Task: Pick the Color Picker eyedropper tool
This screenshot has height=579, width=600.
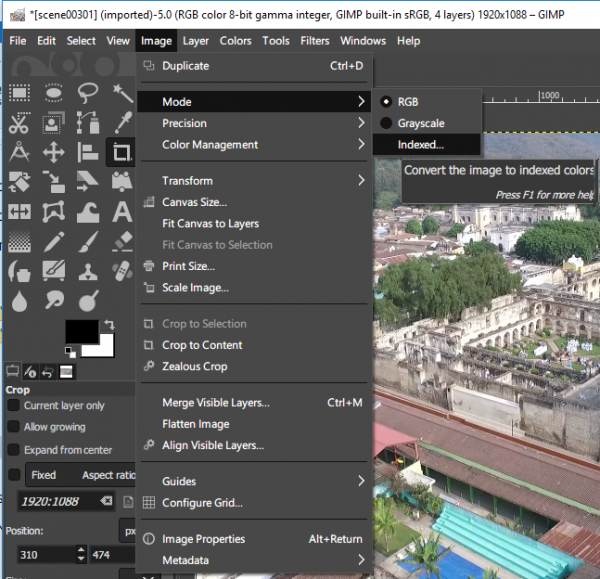Action: click(122, 123)
